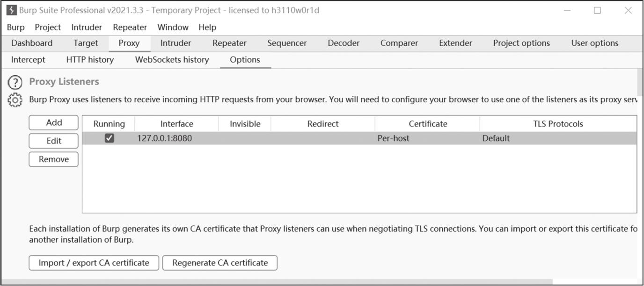This screenshot has height=286, width=644.
Task: Sort by the Running column header
Action: [109, 124]
